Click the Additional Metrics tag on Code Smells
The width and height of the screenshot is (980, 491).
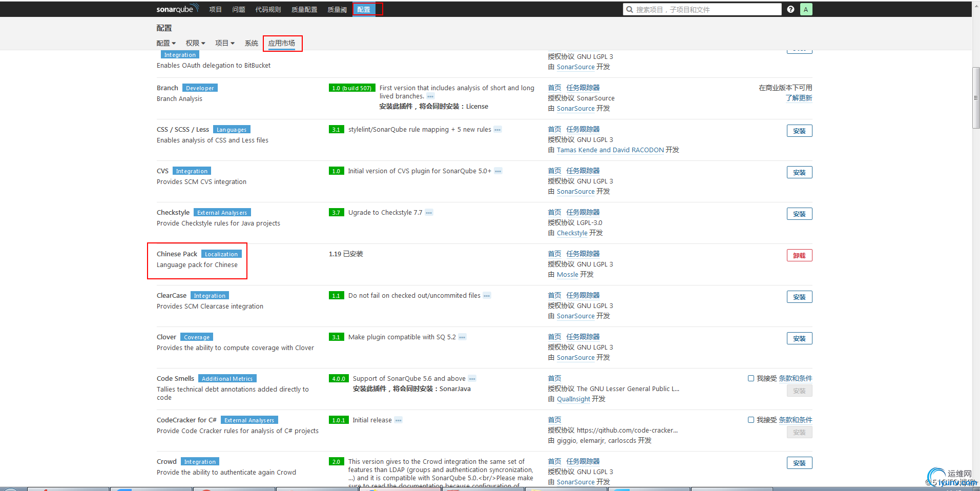227,378
